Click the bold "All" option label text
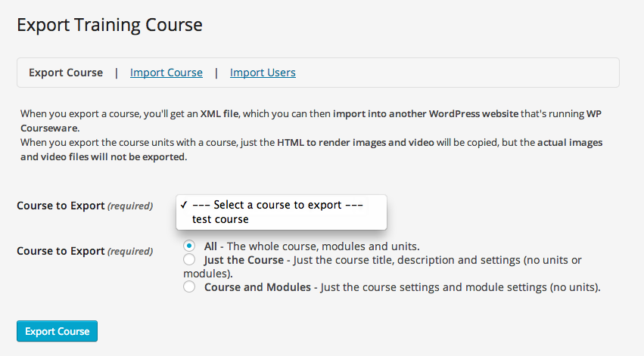 pos(210,246)
